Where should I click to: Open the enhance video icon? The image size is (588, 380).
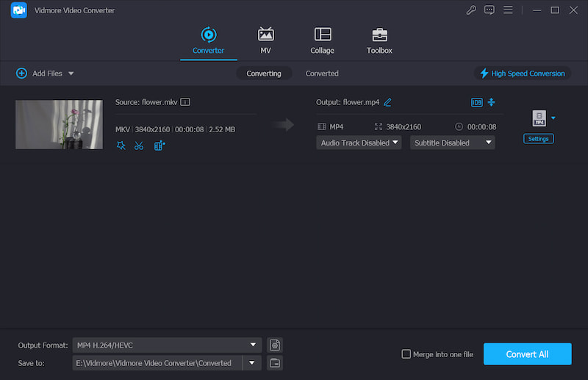point(159,146)
